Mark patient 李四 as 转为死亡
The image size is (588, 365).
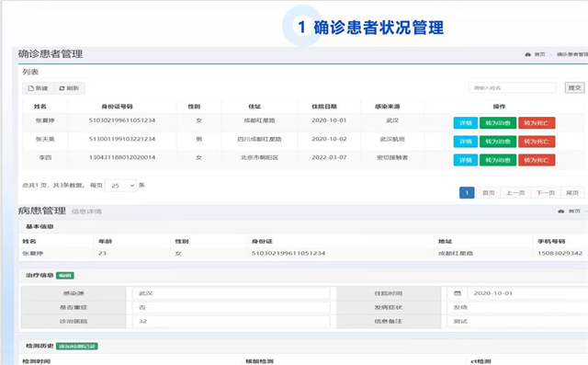coord(537,160)
